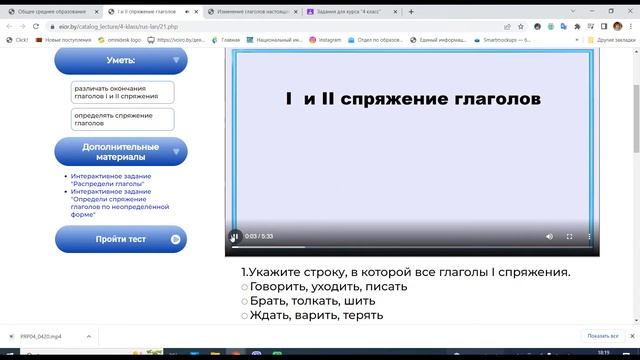Viewport: 640px width, 360px height.
Task: Open "Национальный ин..." bookmark
Action: pyautogui.click(x=275, y=40)
